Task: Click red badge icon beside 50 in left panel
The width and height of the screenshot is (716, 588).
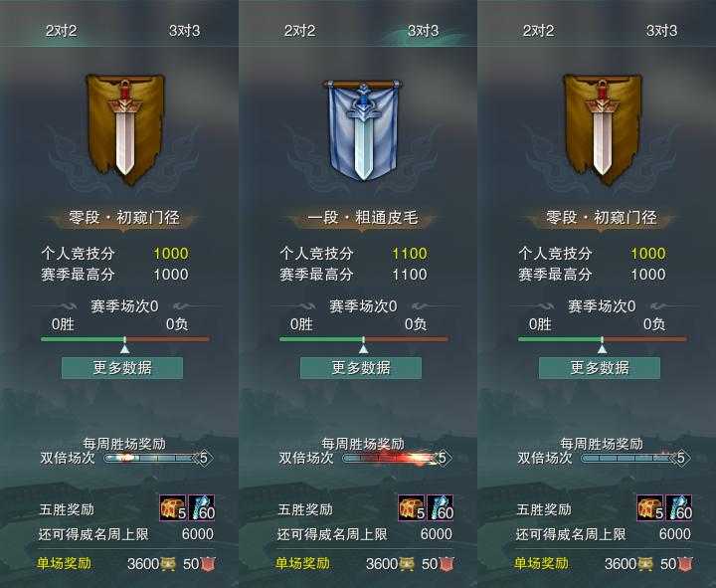Action: point(208,564)
